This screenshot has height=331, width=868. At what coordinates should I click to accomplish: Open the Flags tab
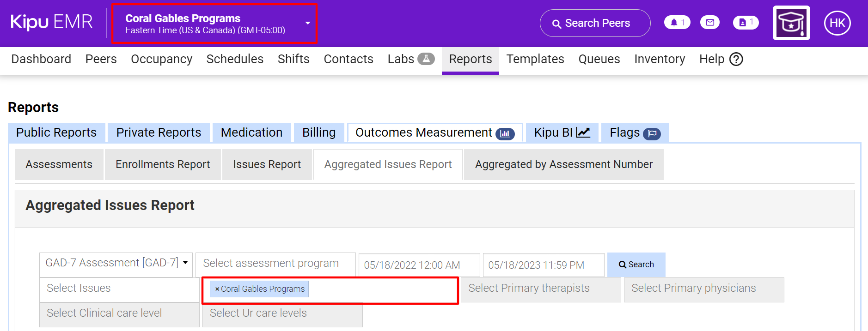click(634, 133)
